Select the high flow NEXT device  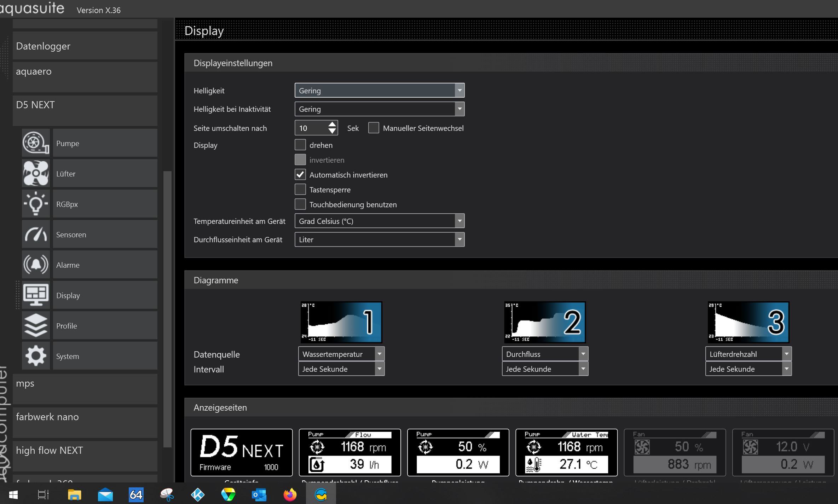(85, 451)
